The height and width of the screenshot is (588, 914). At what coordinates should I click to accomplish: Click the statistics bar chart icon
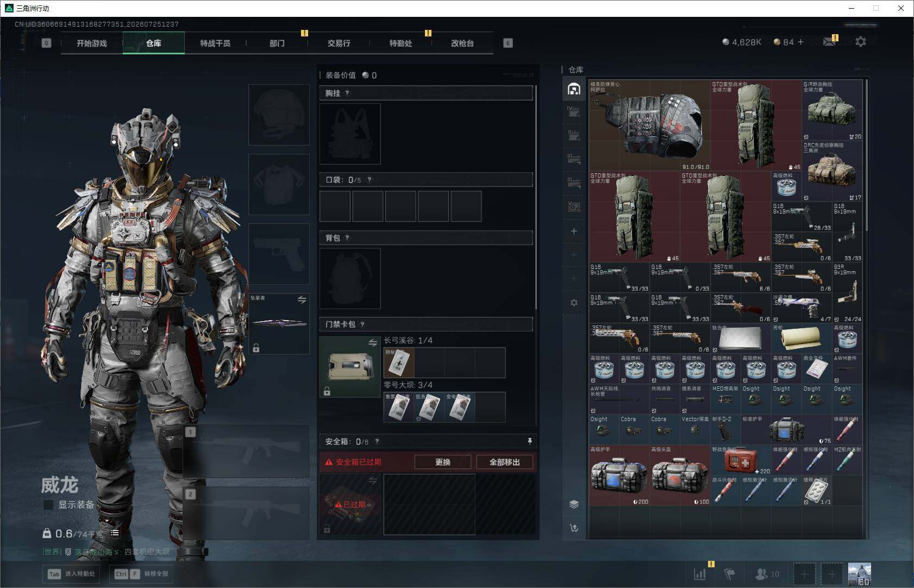700,573
